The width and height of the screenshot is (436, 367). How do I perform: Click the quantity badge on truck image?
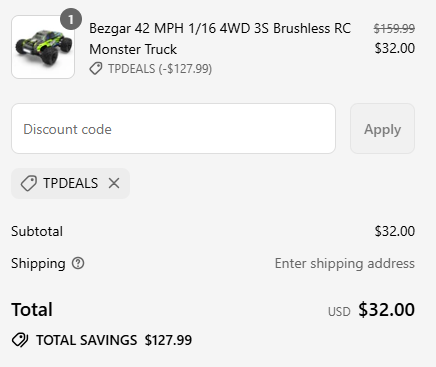(x=71, y=20)
